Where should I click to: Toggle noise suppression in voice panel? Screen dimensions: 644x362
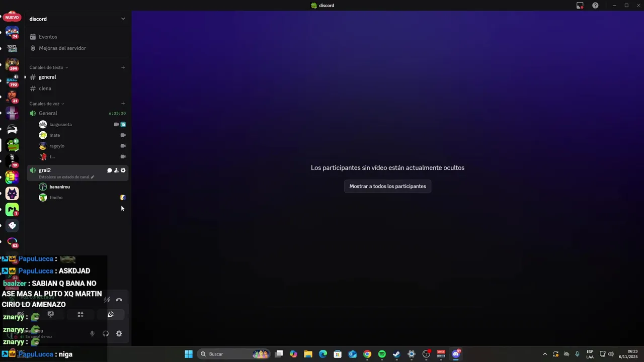[x=107, y=300]
